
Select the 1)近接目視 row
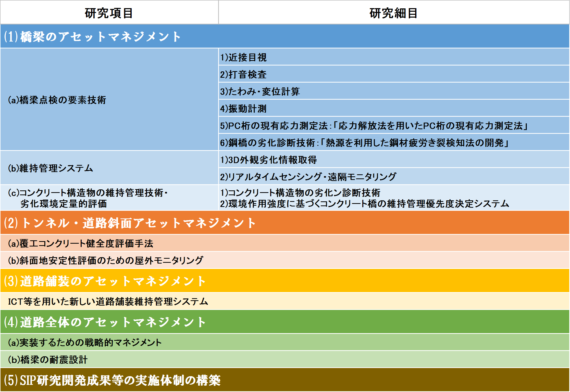(394, 57)
